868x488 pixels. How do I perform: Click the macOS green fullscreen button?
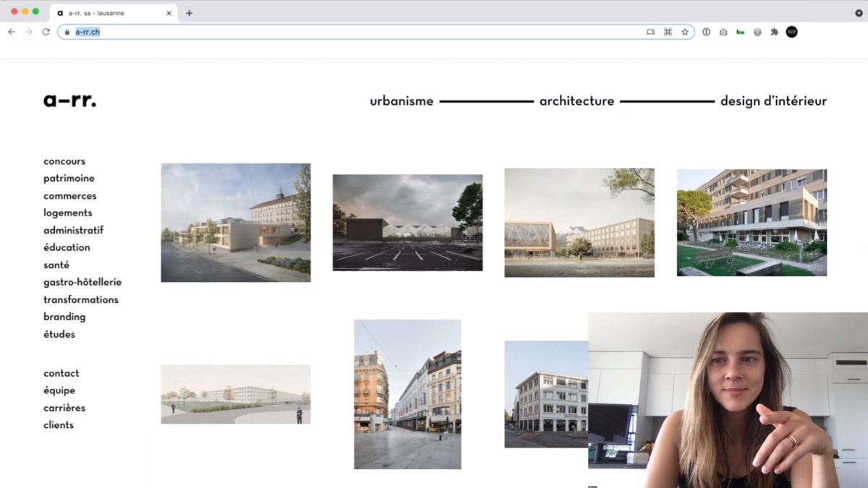click(35, 12)
